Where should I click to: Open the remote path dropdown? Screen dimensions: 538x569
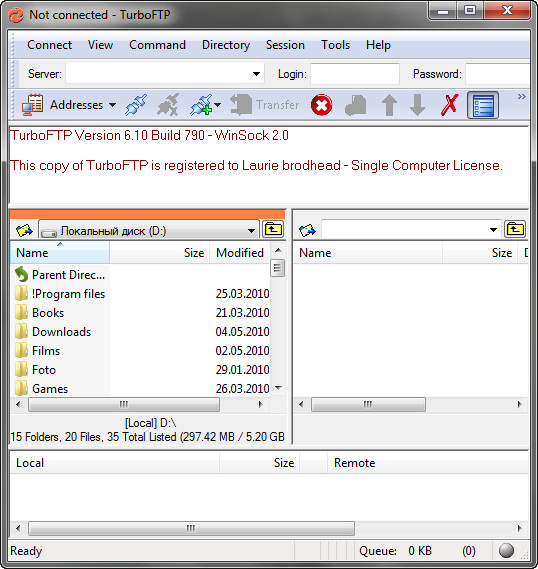(x=493, y=230)
